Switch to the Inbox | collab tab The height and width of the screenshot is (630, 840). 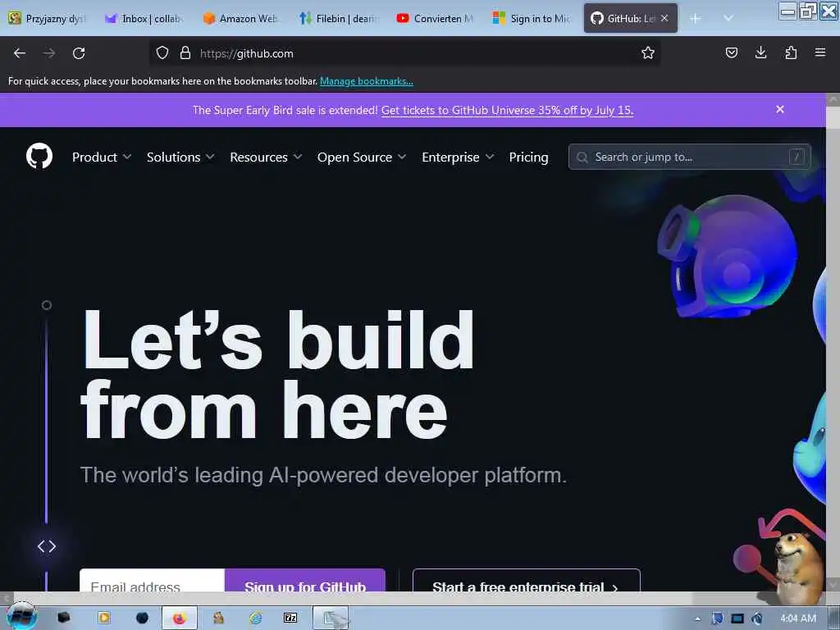point(144,18)
